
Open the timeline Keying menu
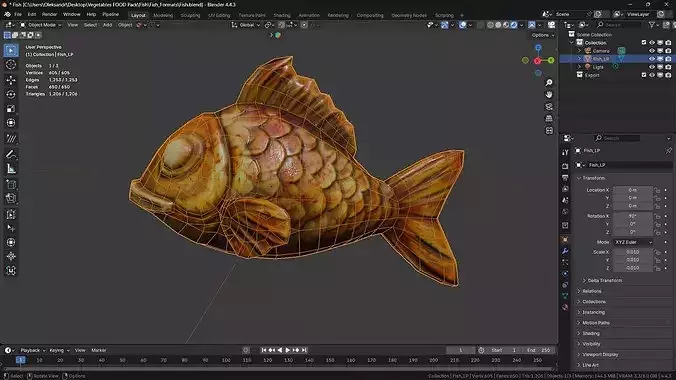[59, 350]
